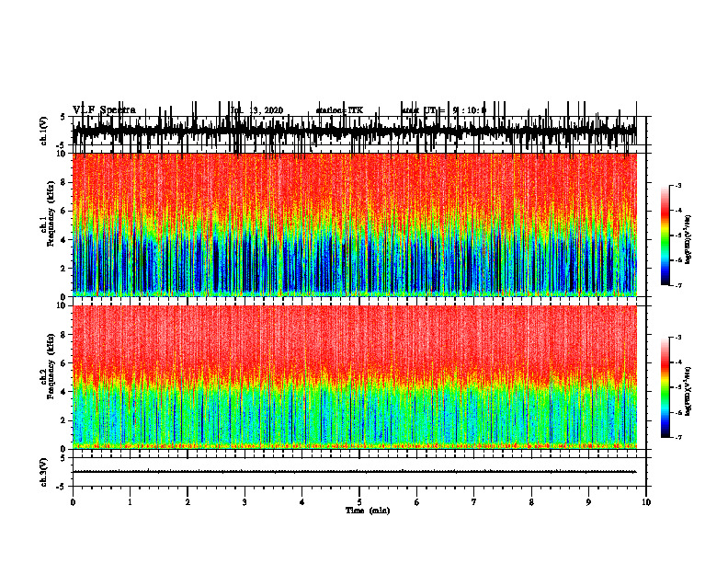Click the ch.2 spectrogram panel
728x563 pixels.
click(x=355, y=377)
